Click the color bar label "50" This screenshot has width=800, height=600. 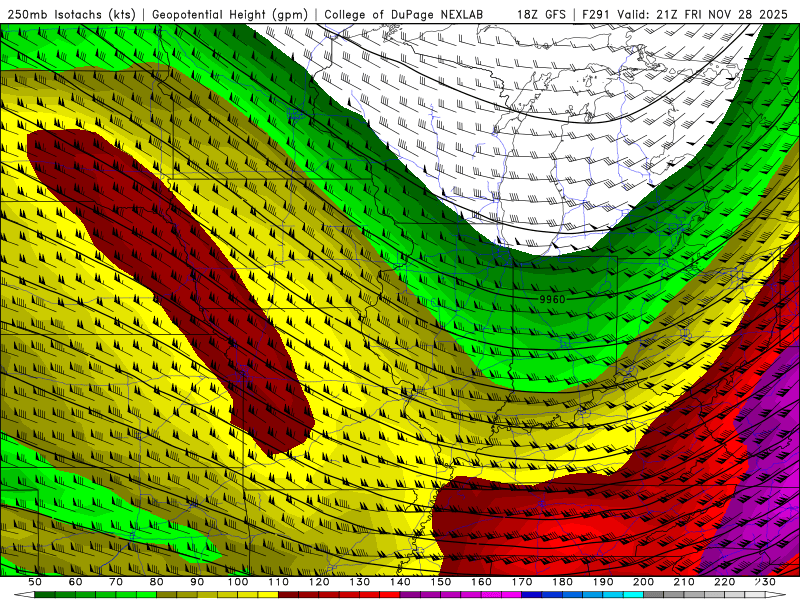(35, 582)
